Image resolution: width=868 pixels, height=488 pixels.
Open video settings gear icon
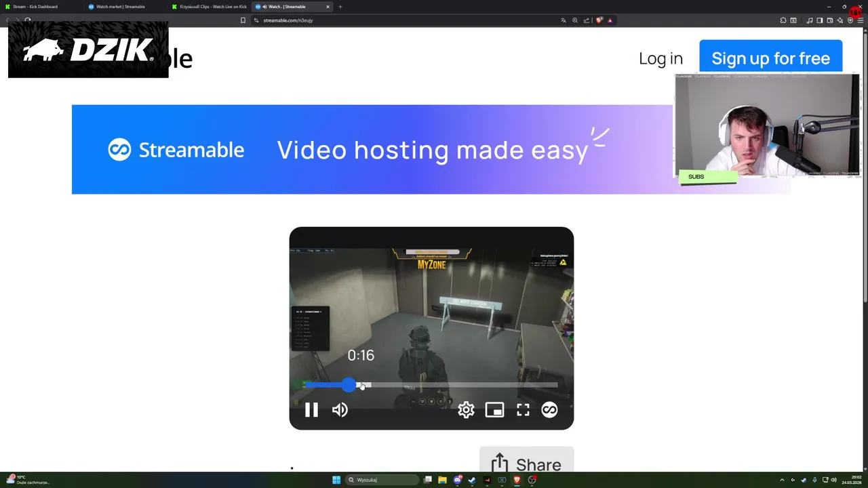(x=466, y=409)
